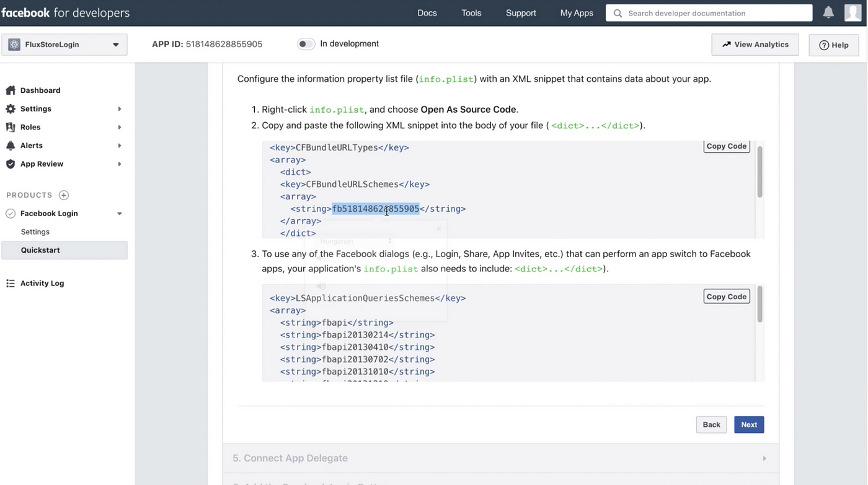Click the CFBundleURLSchemes key line
868x485 pixels.
(355, 184)
